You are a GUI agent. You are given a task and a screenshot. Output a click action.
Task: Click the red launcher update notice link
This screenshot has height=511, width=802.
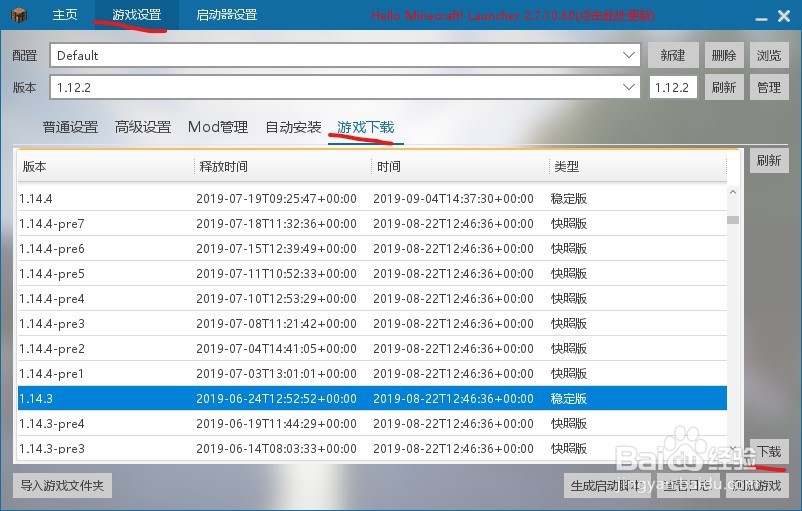tap(513, 15)
